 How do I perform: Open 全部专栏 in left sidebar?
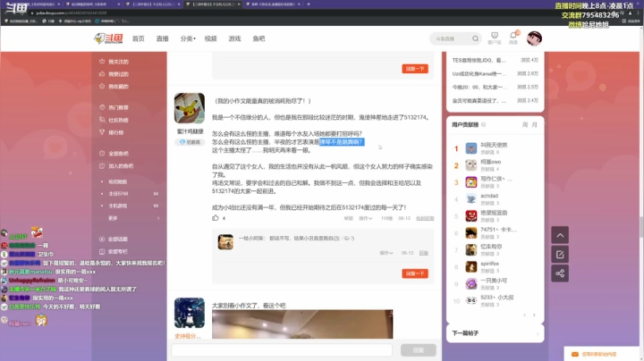tap(114, 251)
